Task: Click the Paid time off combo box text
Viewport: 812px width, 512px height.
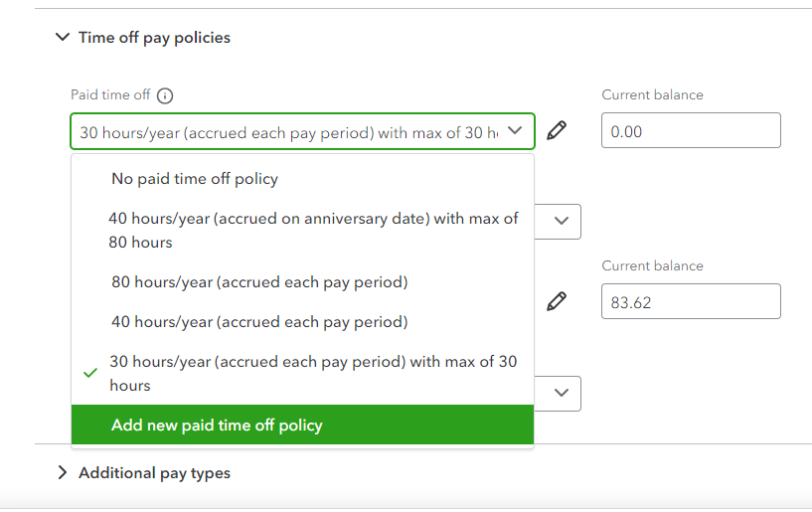Action: [288, 132]
